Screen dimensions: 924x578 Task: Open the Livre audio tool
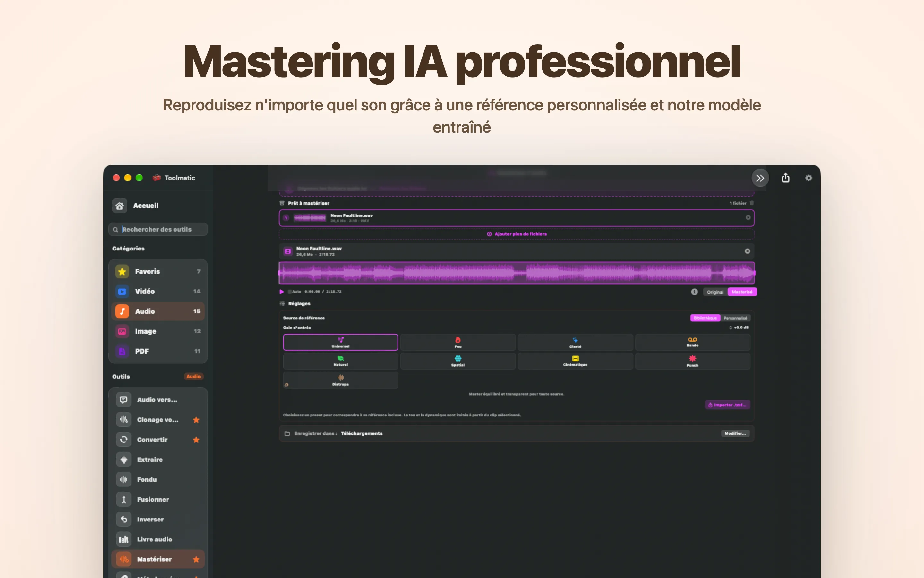click(x=158, y=539)
